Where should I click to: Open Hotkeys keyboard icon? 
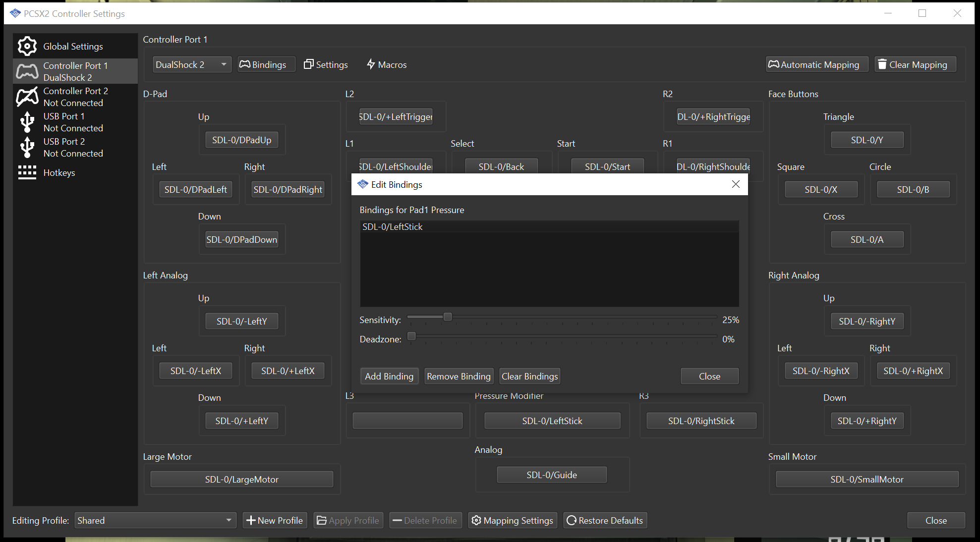tap(27, 172)
